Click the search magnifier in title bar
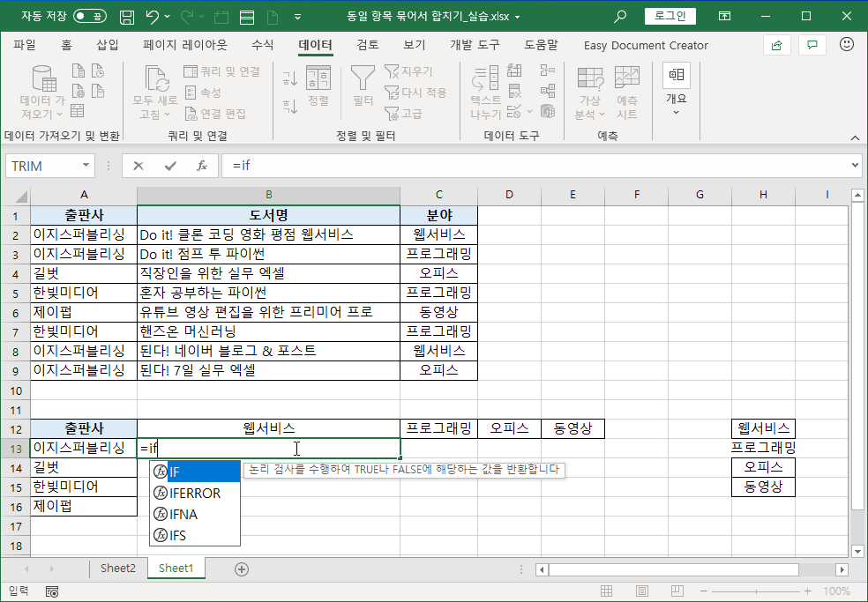This screenshot has width=868, height=602. pos(620,17)
